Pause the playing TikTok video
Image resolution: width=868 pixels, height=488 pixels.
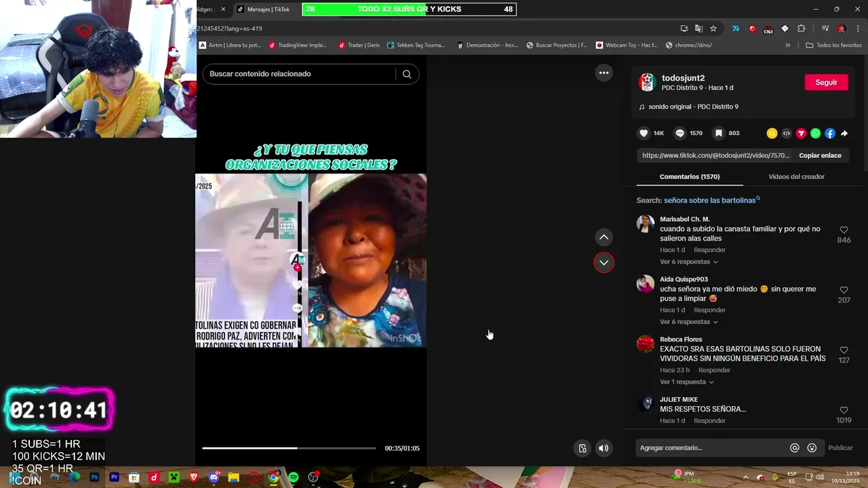pyautogui.click(x=311, y=260)
